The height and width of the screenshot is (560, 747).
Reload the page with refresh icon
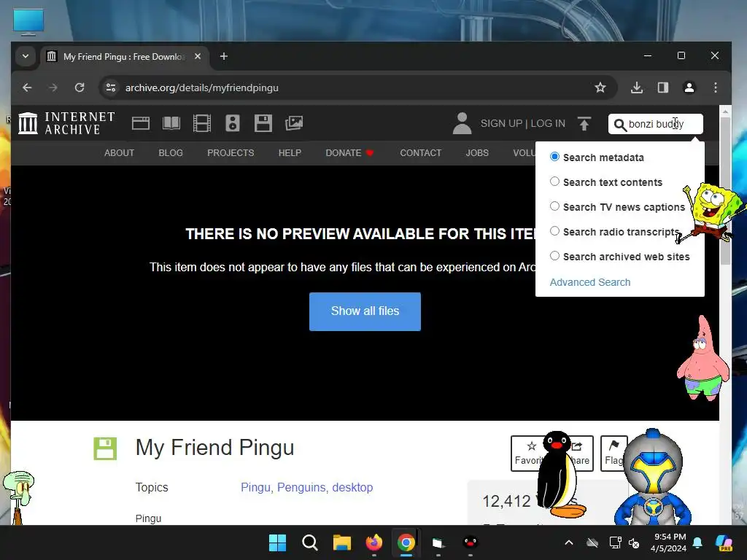(80, 87)
